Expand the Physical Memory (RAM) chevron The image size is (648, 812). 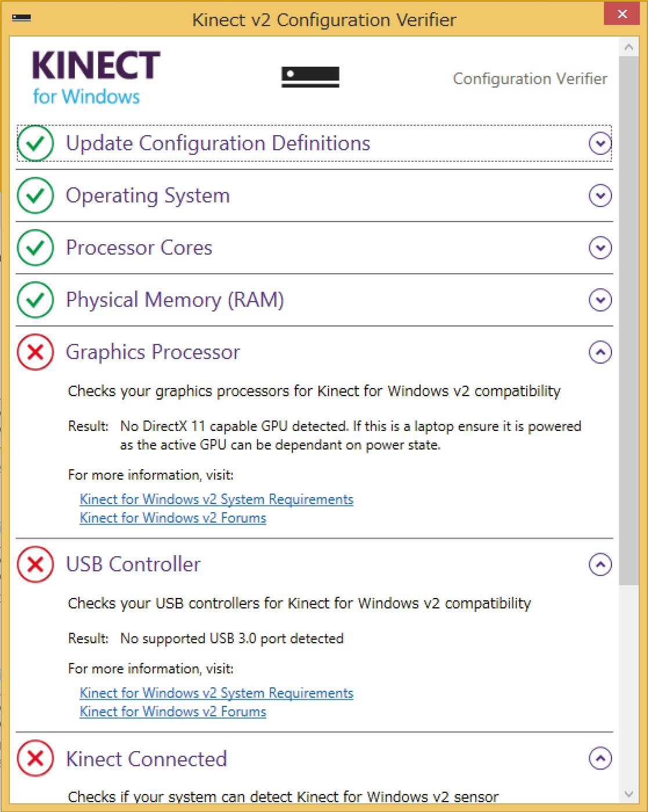coord(600,300)
